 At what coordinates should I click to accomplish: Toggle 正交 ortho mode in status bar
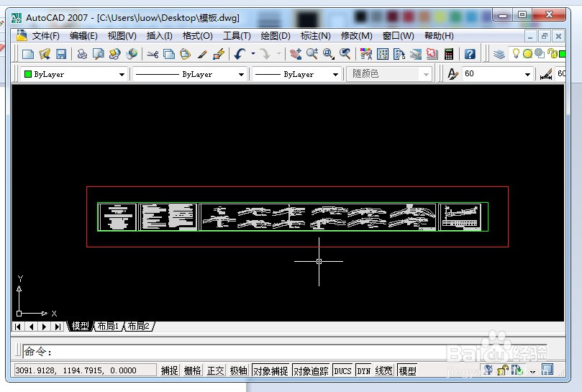point(216,370)
